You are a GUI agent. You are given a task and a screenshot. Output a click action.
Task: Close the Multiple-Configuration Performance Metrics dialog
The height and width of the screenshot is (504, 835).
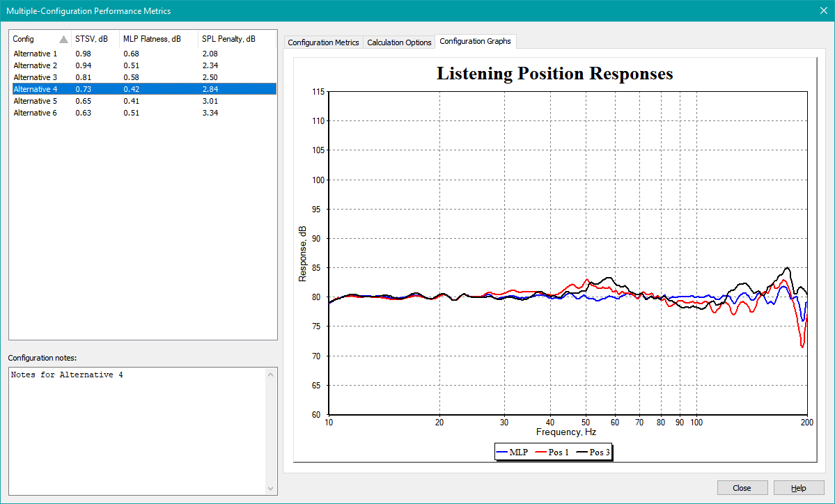[x=822, y=10]
